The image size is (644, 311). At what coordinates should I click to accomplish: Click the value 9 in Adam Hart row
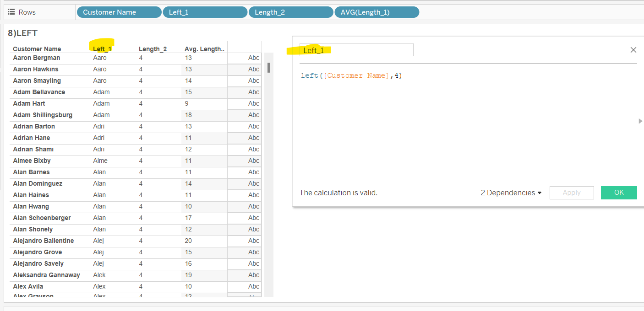(186, 103)
